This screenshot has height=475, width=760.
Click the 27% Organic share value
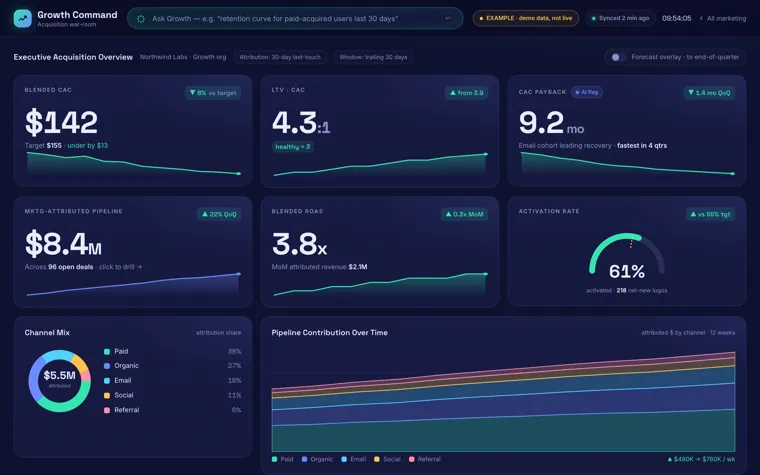pyautogui.click(x=235, y=366)
